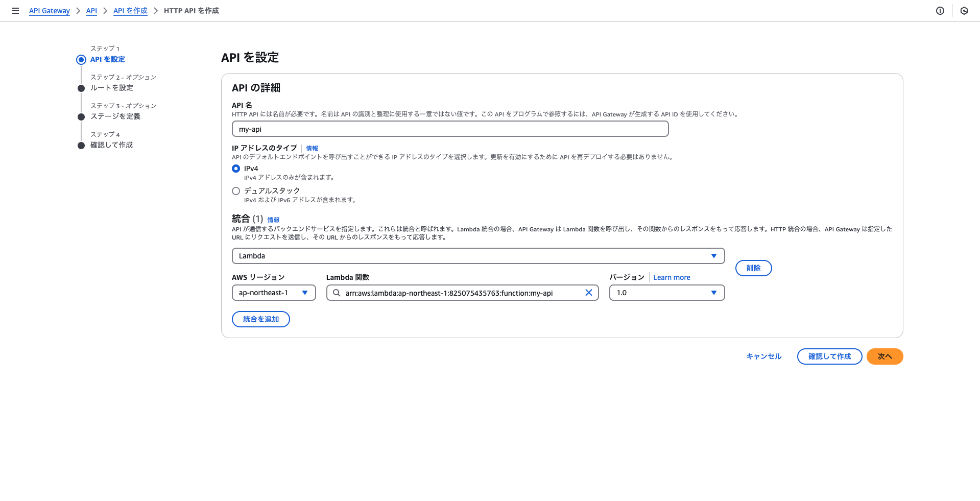The image size is (980, 501).
Task: Click the magnifier icon in the Lambda 関数 field
Action: coord(337,293)
